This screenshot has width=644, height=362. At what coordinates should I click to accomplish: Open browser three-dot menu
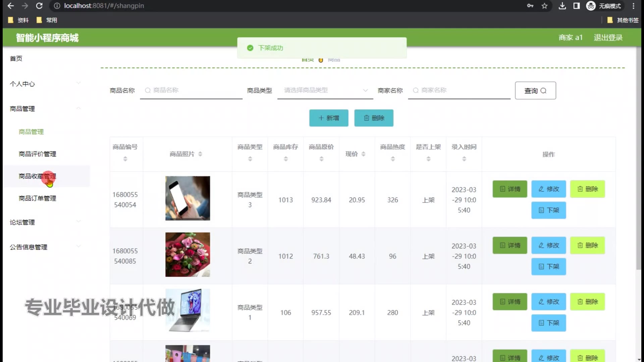(x=633, y=6)
